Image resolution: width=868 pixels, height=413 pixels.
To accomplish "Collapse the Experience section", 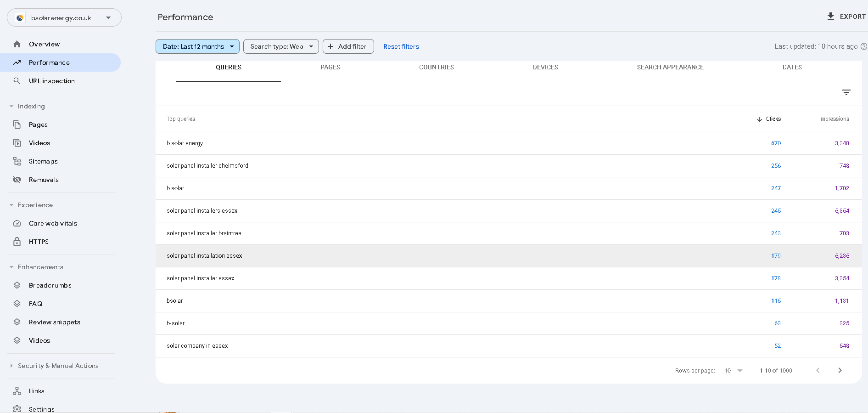I will (x=11, y=205).
